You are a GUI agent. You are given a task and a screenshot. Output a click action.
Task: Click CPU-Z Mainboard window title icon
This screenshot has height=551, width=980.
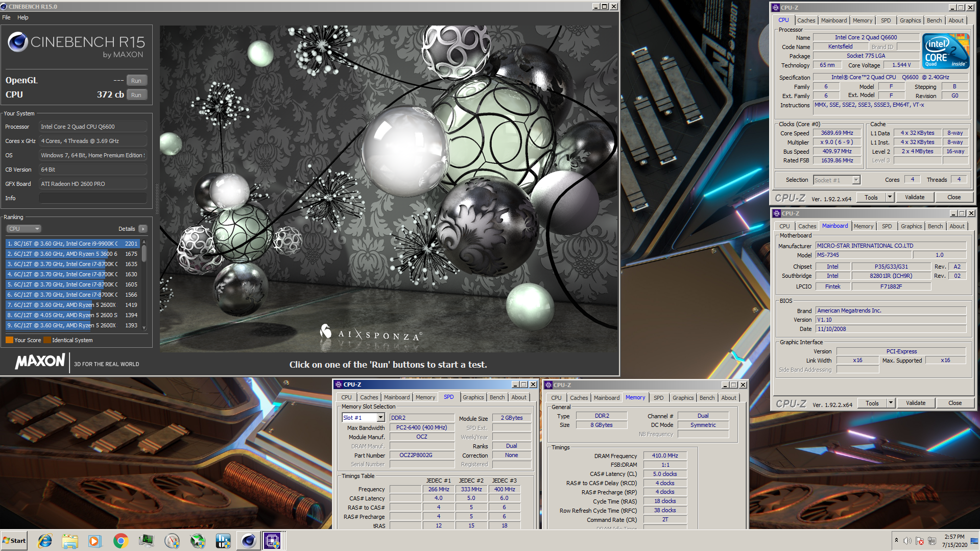(777, 213)
